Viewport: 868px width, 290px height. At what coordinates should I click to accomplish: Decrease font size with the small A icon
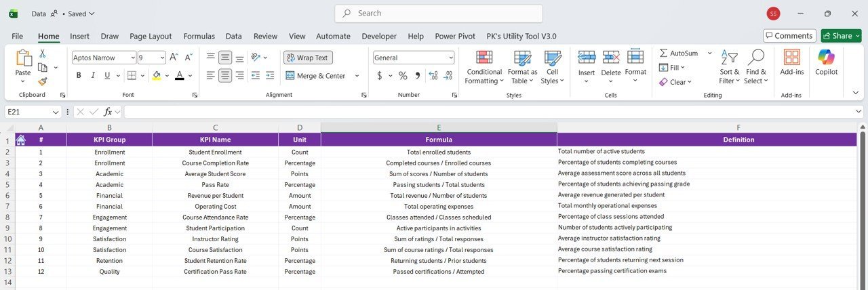[188, 58]
